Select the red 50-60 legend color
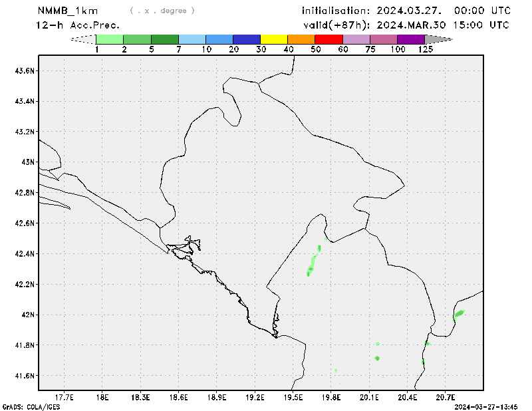 click(329, 39)
